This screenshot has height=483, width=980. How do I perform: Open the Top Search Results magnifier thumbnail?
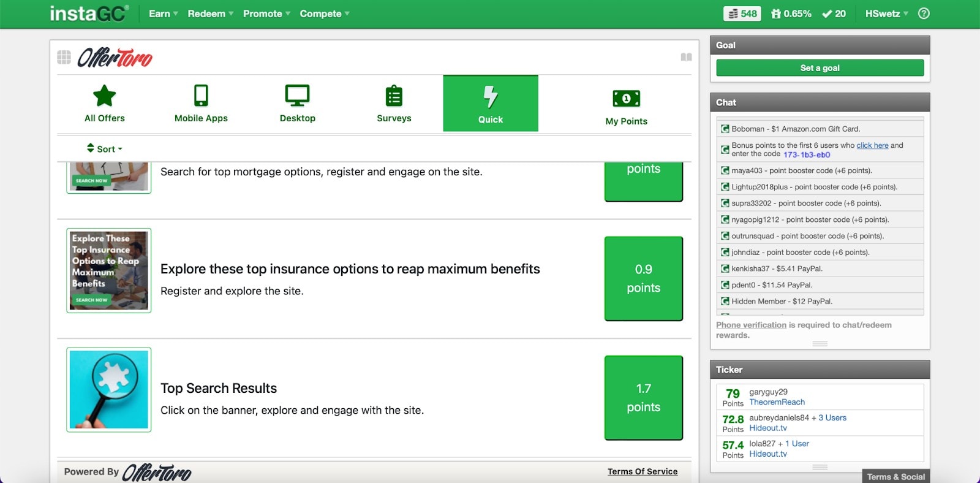(x=109, y=390)
